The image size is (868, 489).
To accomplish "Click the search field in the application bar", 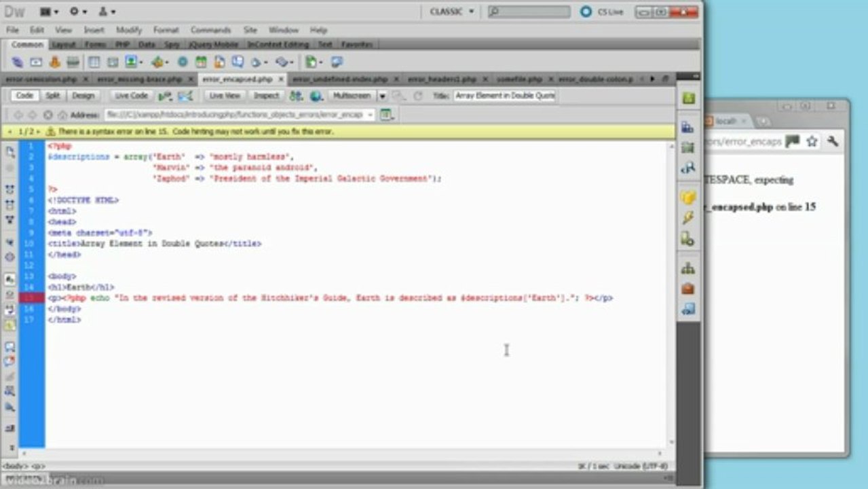I will pyautogui.click(x=529, y=12).
